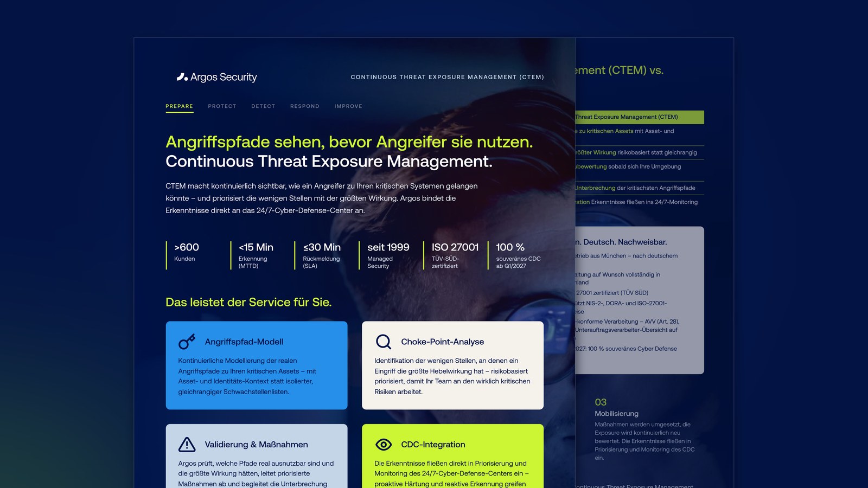This screenshot has height=488, width=868.
Task: Click the 'souveränes CDC ab Q1/2027' label
Action: pos(518,262)
